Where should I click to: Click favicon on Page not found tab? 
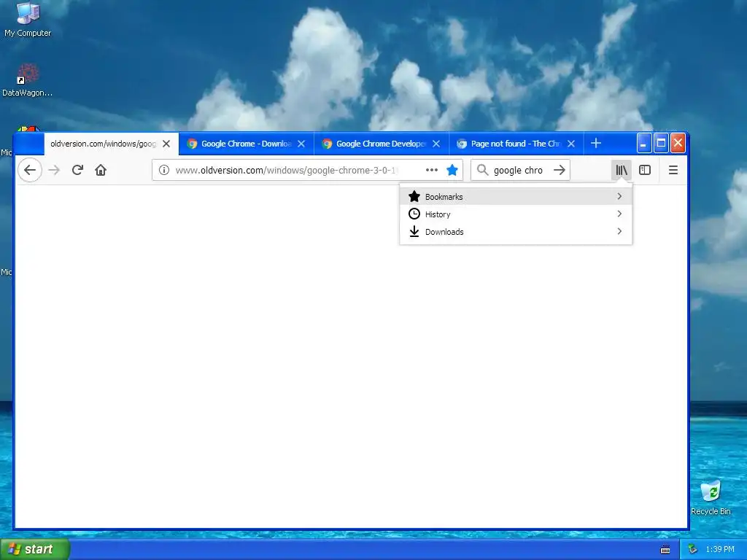[462, 144]
